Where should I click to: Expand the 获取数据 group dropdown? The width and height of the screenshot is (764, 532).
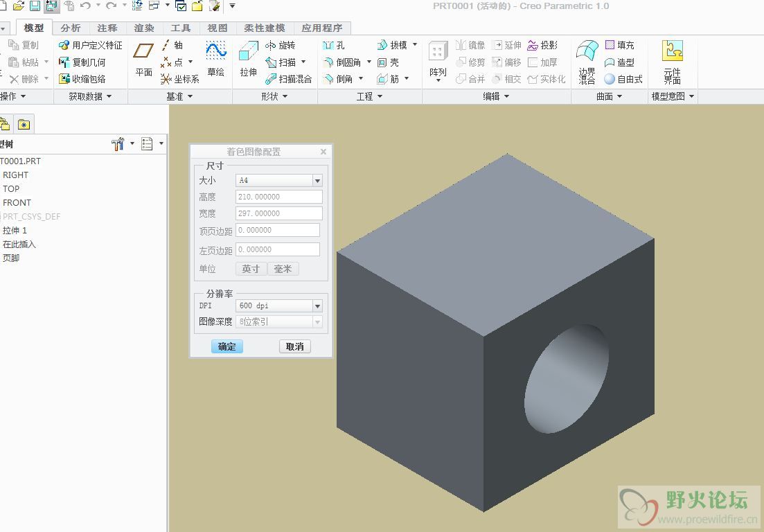90,96
